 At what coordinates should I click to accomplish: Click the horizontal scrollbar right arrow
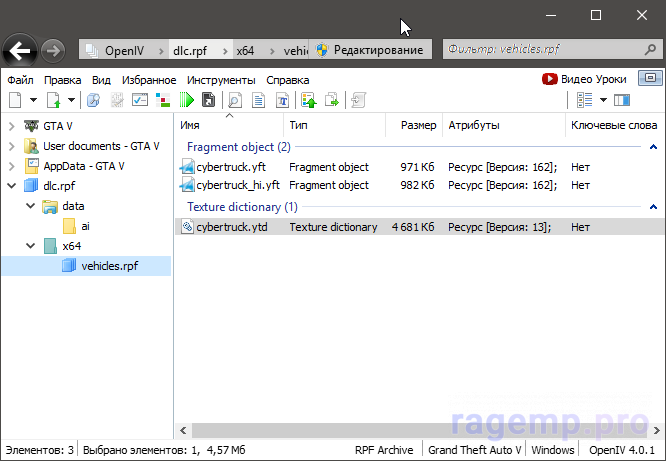pyautogui.click(x=657, y=430)
